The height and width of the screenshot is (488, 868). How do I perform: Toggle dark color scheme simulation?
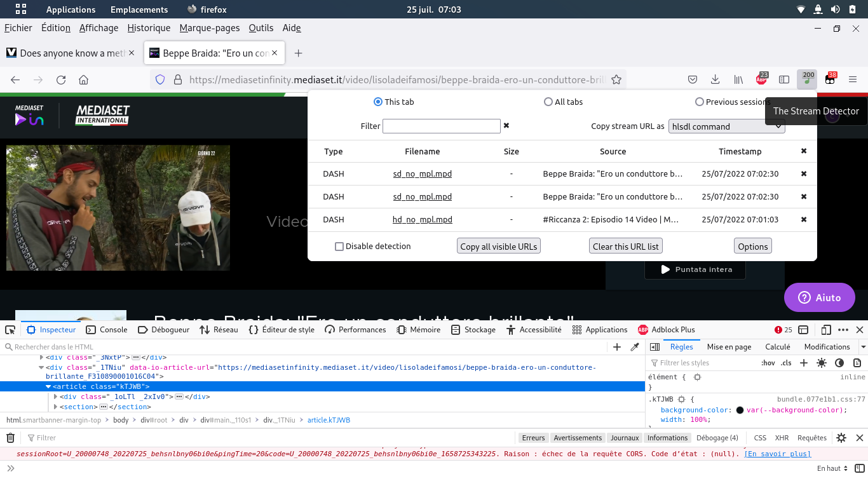(839, 363)
